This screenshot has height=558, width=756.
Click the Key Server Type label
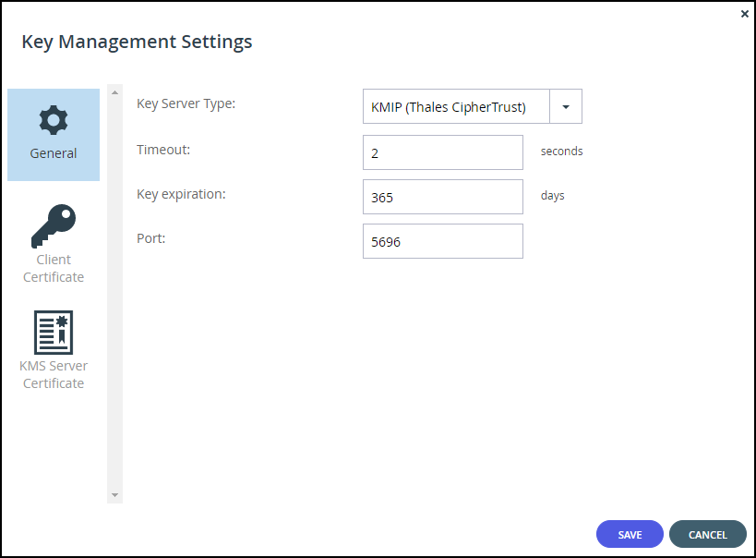click(x=186, y=103)
